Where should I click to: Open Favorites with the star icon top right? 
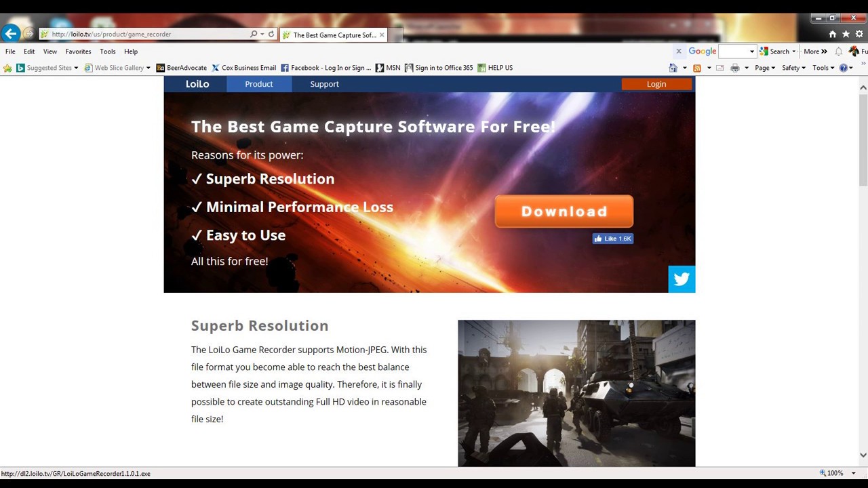click(x=846, y=34)
